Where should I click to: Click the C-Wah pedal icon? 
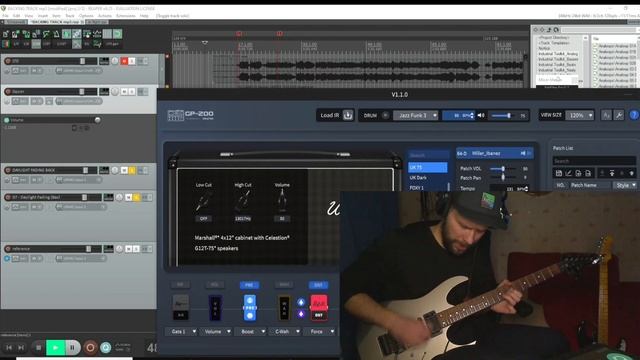point(284,307)
